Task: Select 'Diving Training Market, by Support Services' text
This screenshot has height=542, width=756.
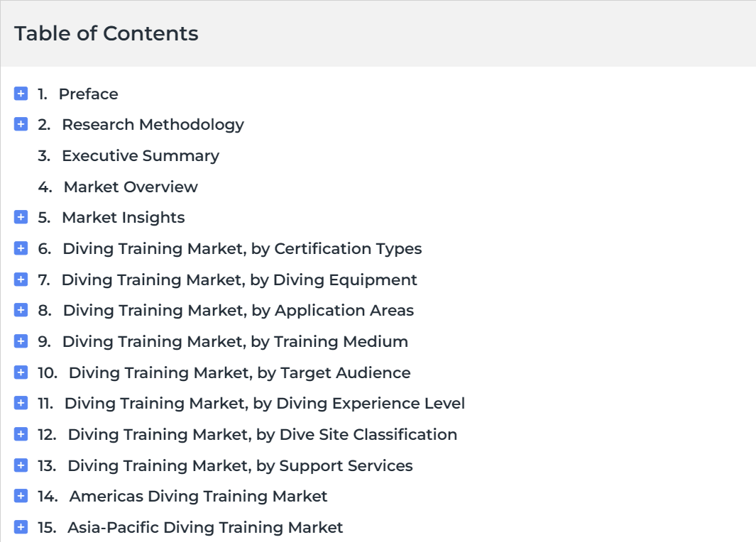Action: (x=240, y=465)
